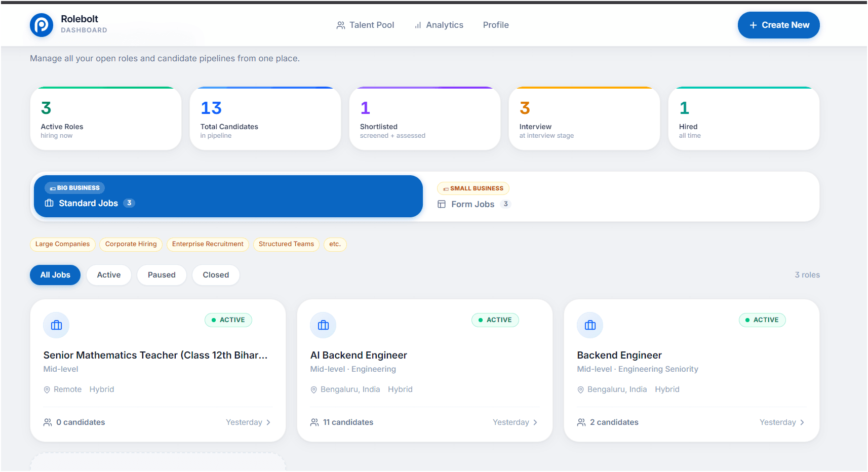Click the plus icon in Create New

pyautogui.click(x=753, y=25)
